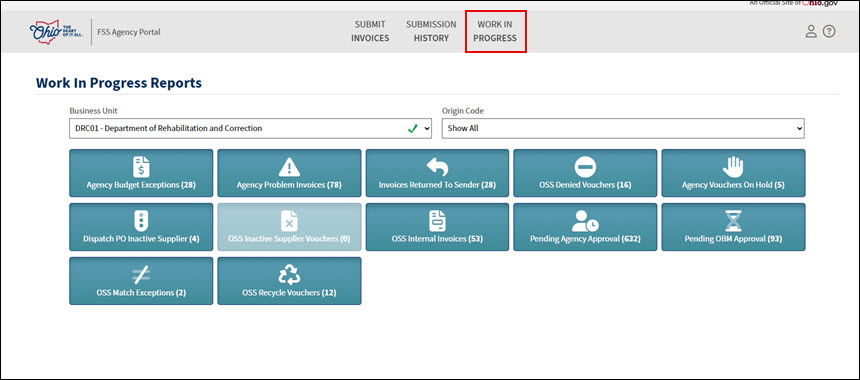Open the user profile icon
860x380 pixels.
[811, 31]
